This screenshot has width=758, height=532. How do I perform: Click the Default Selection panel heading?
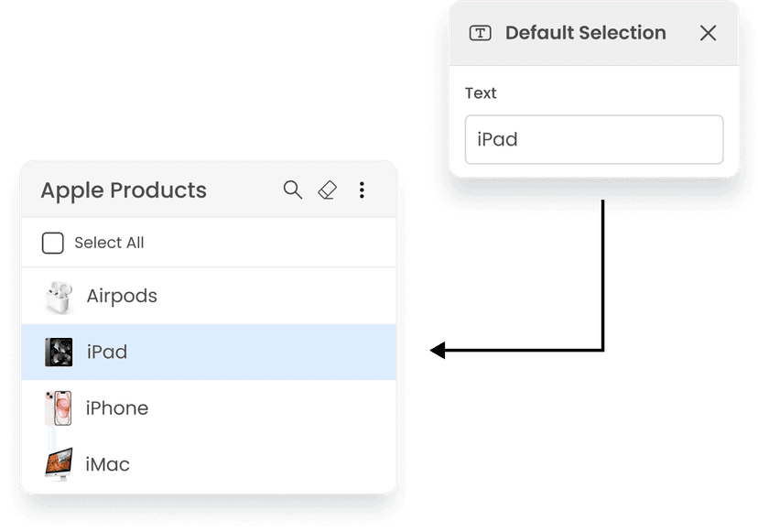point(585,33)
